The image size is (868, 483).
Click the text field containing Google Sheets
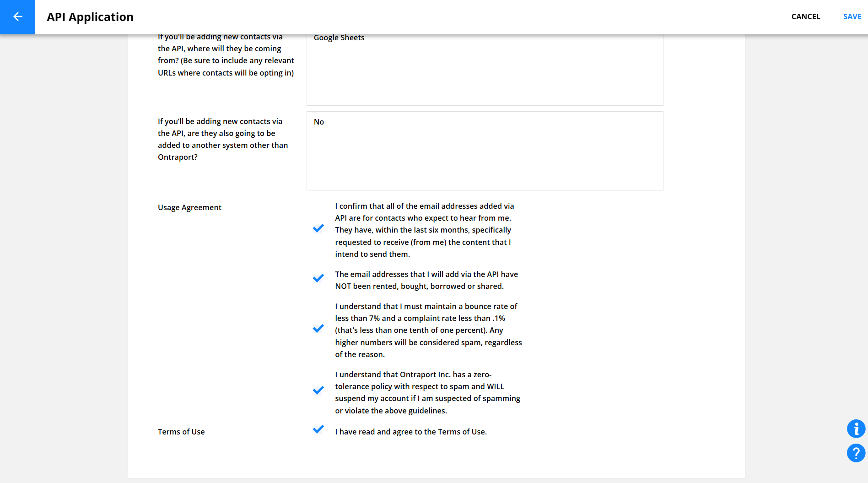point(485,69)
